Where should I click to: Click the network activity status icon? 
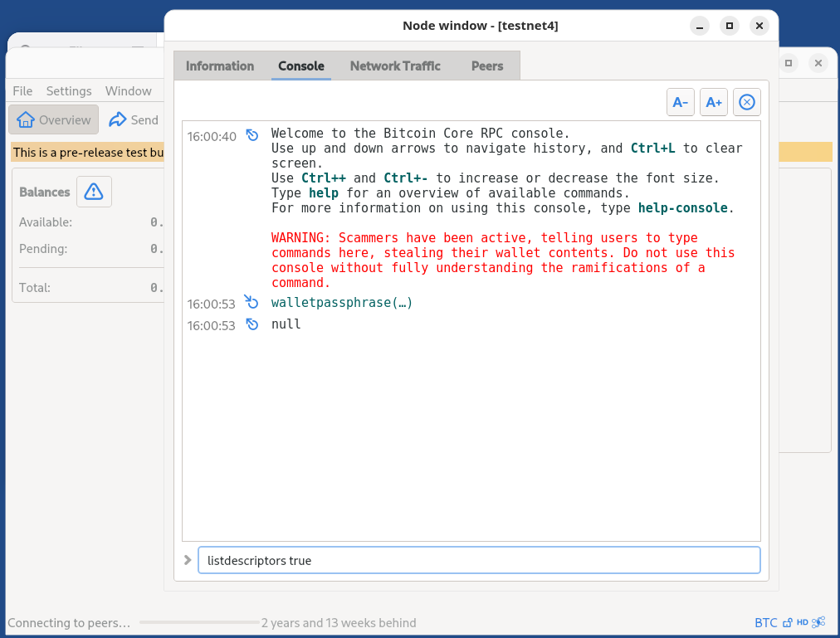(818, 622)
